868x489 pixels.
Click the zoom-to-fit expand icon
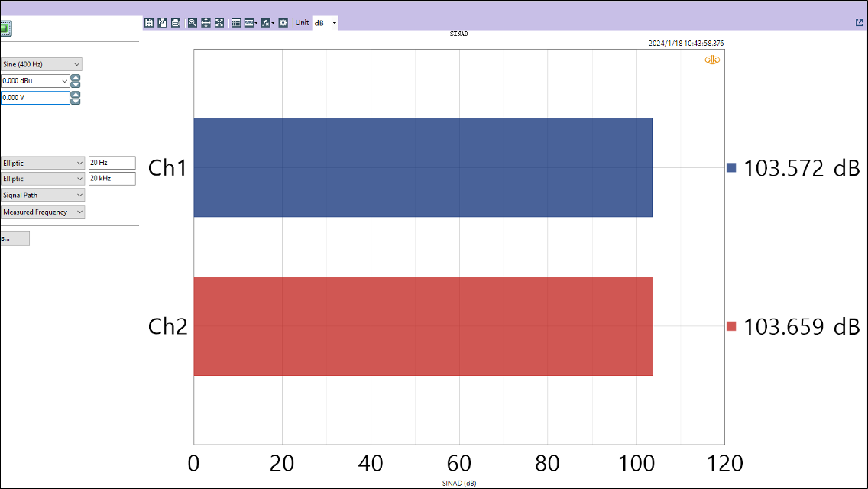click(x=219, y=23)
